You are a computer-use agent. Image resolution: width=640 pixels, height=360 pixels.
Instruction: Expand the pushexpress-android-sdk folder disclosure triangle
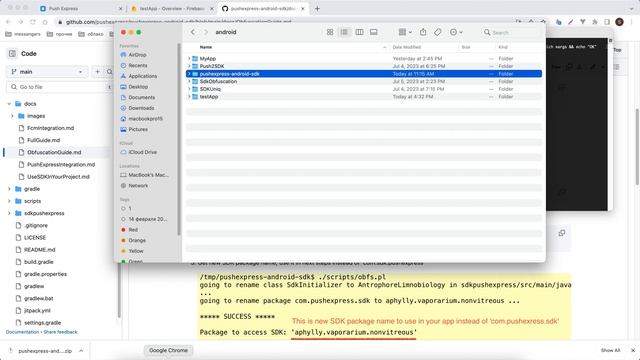click(x=189, y=74)
